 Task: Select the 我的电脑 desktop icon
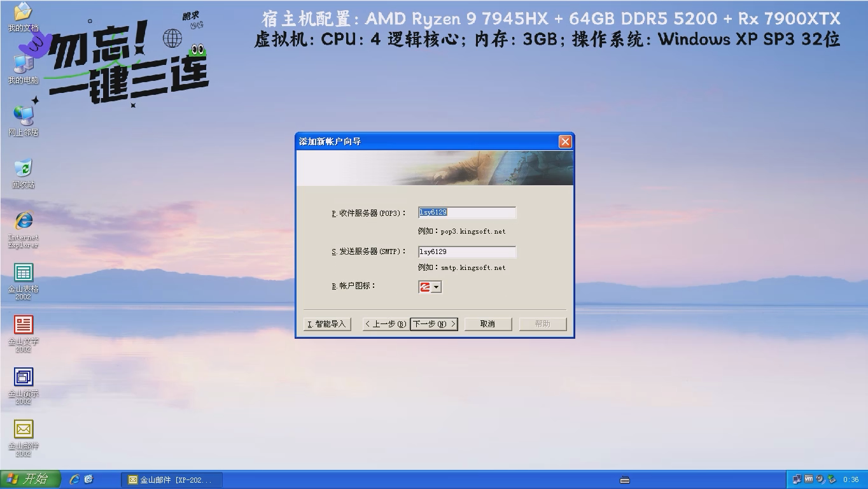point(23,69)
